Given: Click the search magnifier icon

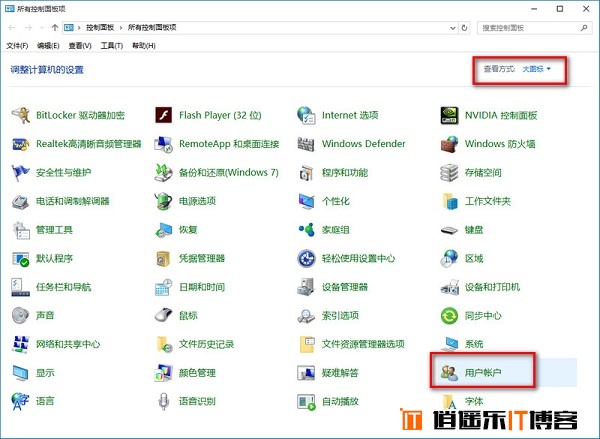Looking at the screenshot, I should 584,28.
